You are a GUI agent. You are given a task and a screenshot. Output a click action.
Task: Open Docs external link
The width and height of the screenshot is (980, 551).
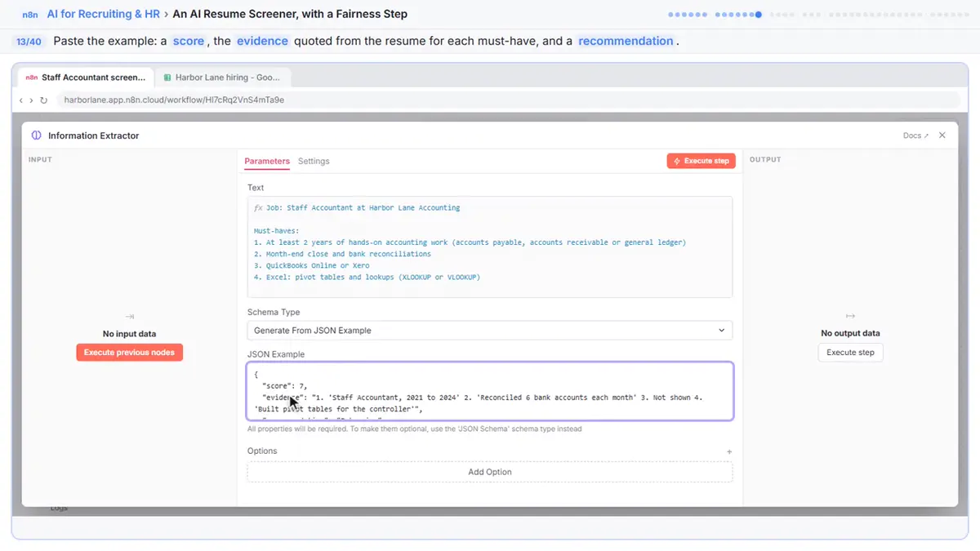pyautogui.click(x=915, y=136)
